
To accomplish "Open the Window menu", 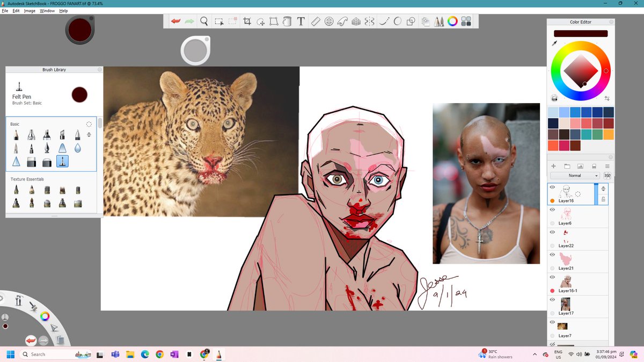I will coord(47,11).
